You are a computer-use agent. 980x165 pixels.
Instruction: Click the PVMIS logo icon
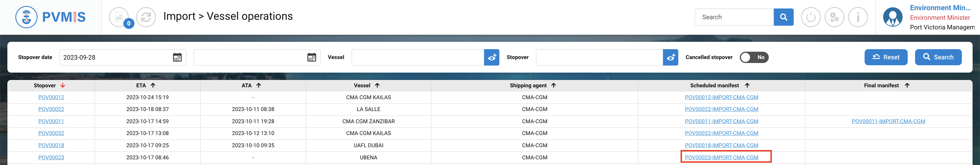coord(26,17)
